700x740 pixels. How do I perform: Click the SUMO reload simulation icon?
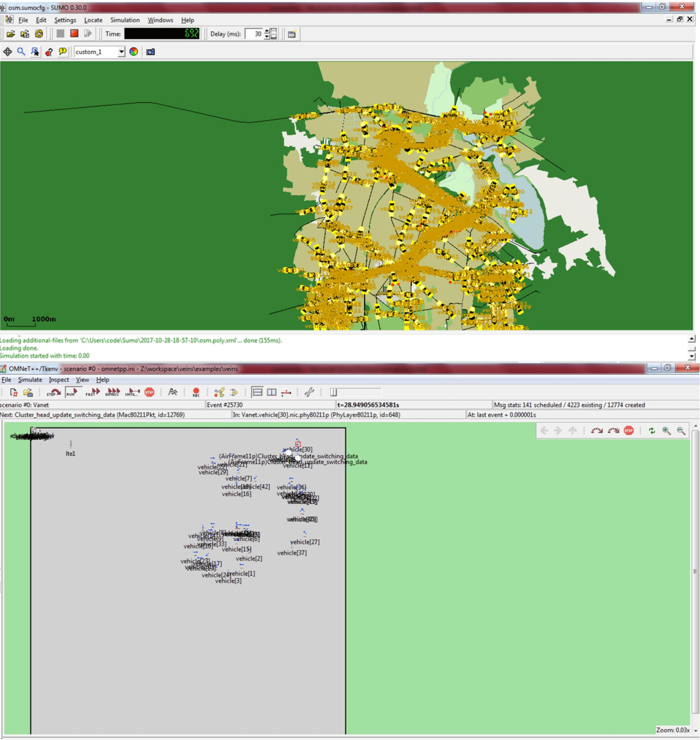(39, 33)
